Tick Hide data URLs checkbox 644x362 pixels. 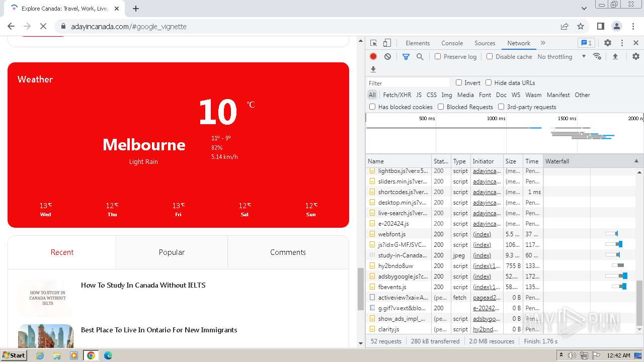(x=489, y=83)
